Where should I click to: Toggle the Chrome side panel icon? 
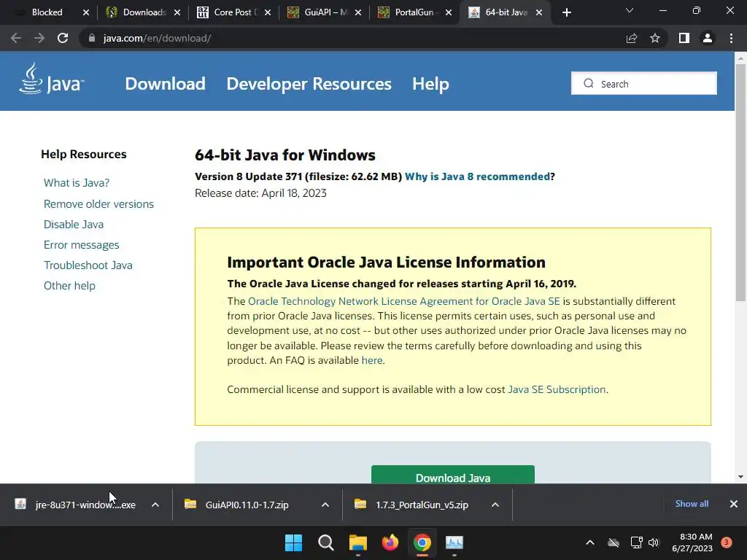[684, 38]
